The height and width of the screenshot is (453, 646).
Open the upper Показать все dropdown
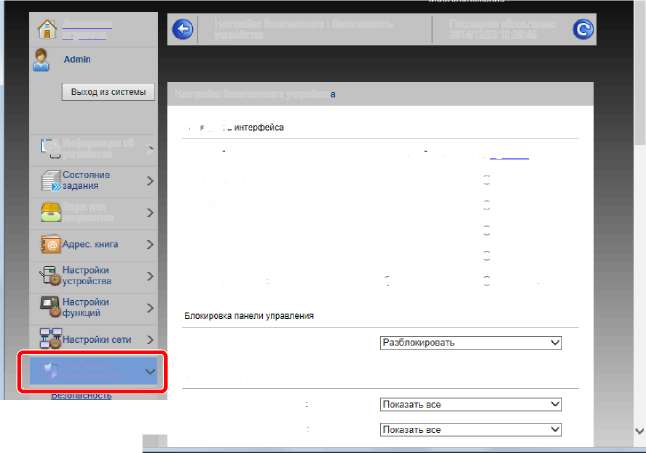[471, 404]
